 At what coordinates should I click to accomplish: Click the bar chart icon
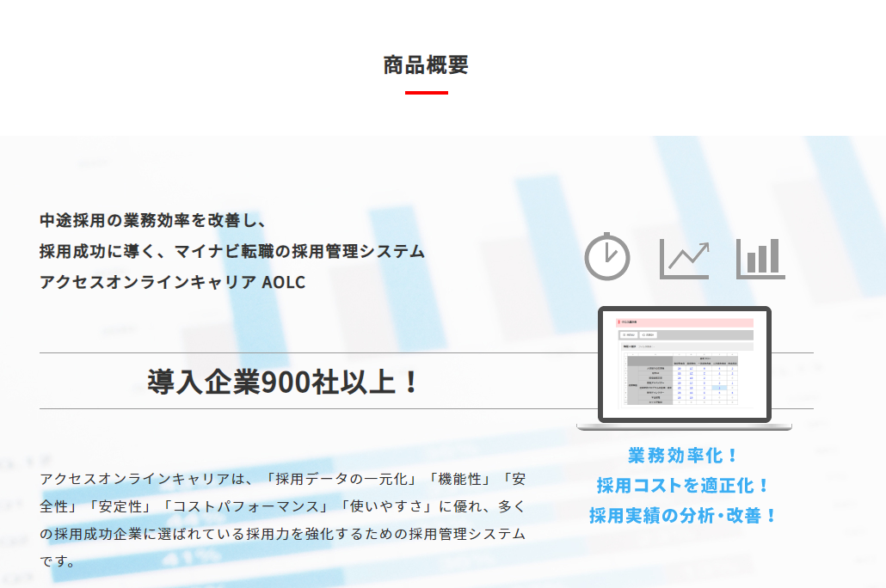760,259
